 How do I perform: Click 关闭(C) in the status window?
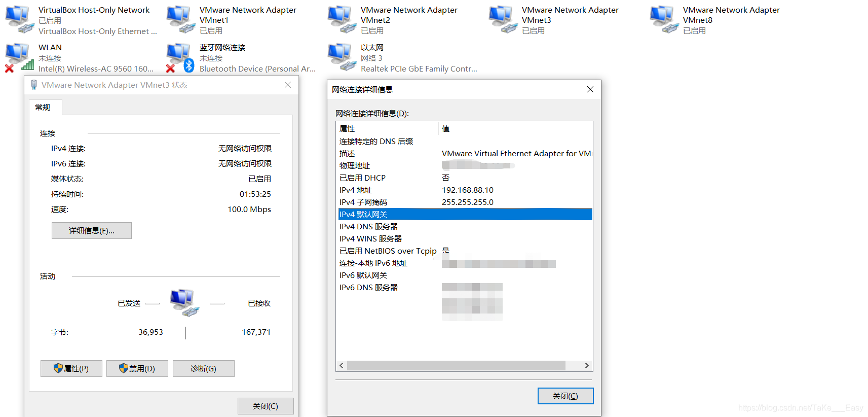(x=266, y=406)
